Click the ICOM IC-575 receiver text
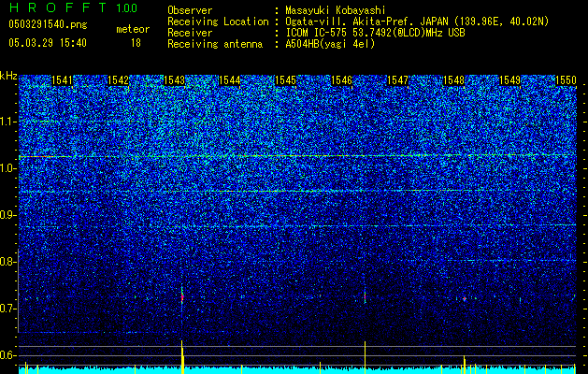This screenshot has height=374, width=588. pyautogui.click(x=375, y=33)
